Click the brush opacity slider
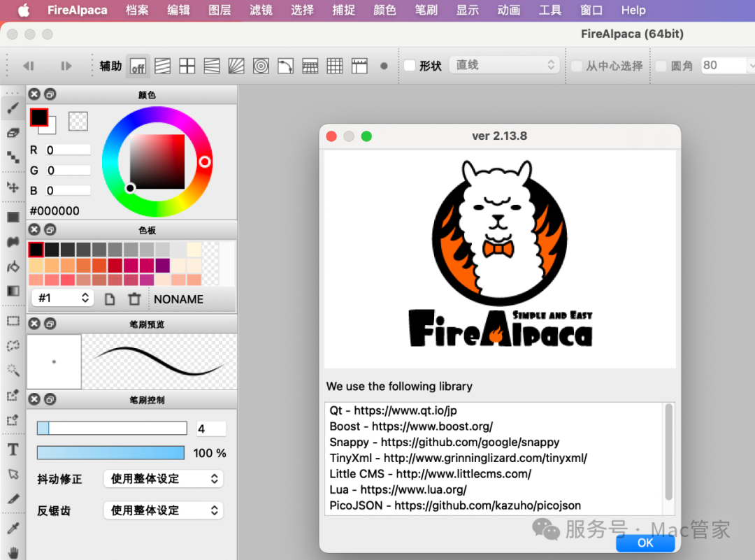This screenshot has width=755, height=560. click(110, 452)
